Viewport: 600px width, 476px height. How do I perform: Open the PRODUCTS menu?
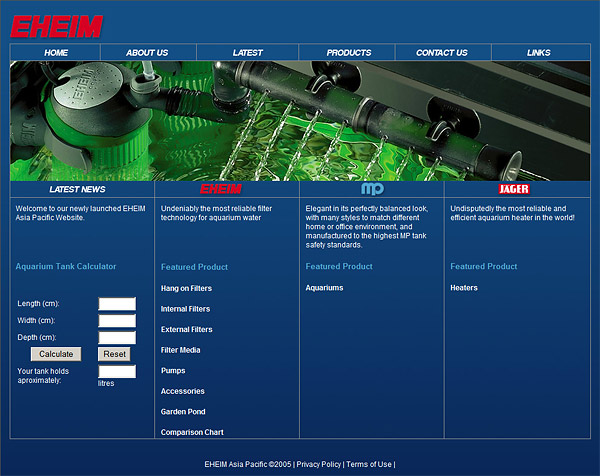click(349, 53)
